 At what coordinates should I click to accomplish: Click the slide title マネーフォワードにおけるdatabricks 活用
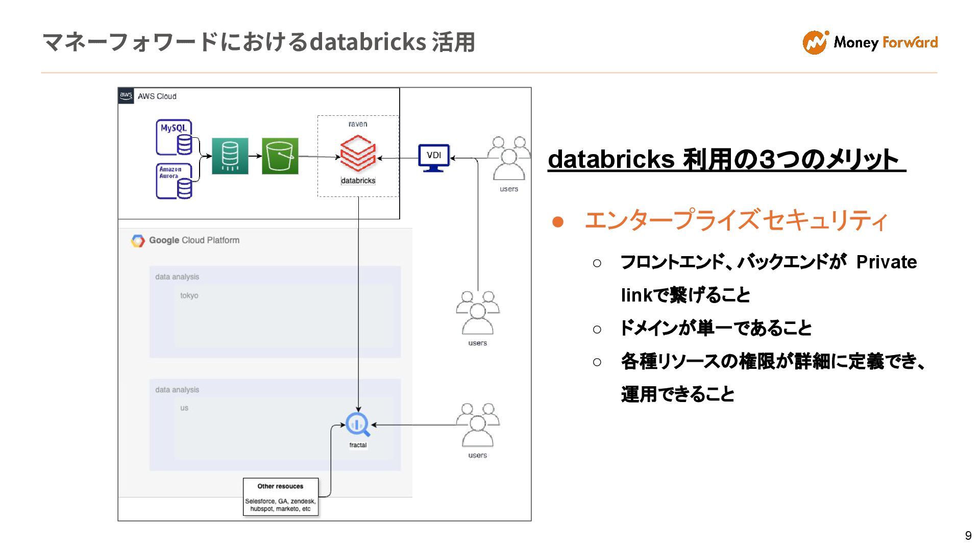pos(259,42)
